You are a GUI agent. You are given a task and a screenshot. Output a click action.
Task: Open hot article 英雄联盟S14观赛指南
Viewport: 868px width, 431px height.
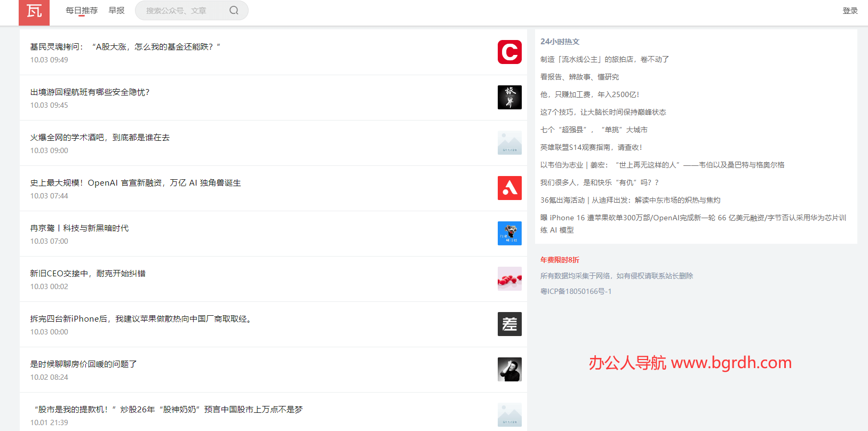[x=591, y=147]
